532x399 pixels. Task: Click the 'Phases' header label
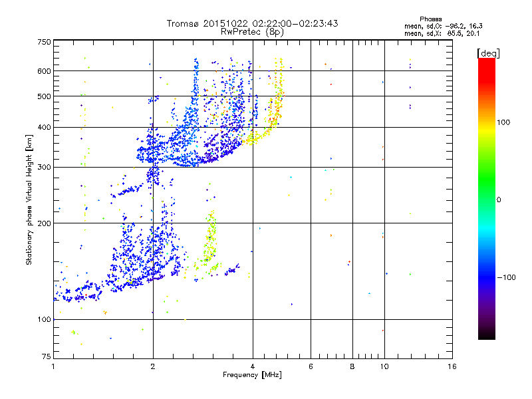point(430,19)
